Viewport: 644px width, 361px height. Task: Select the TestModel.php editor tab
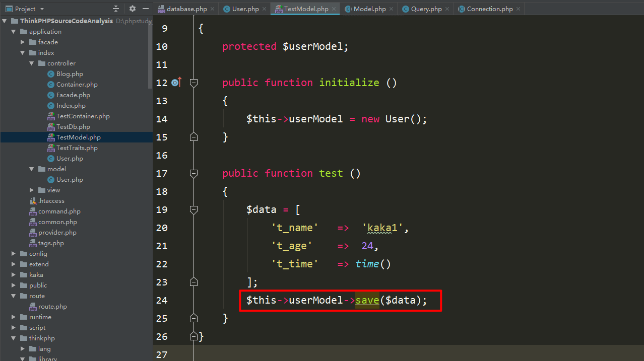click(306, 9)
